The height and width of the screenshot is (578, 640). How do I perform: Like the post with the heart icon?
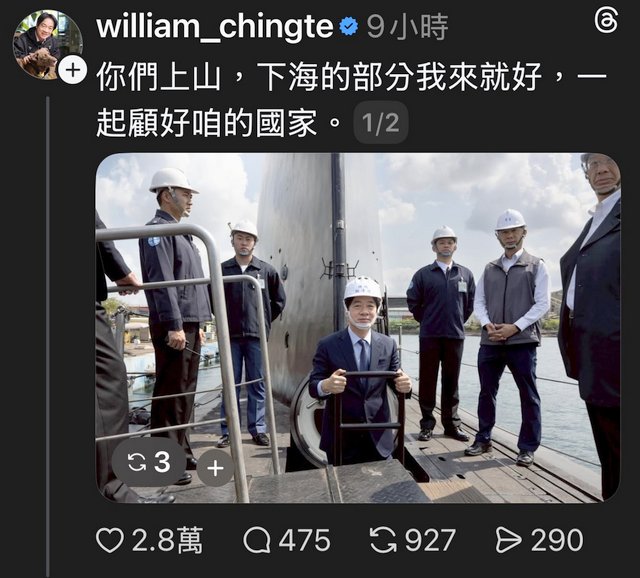tap(110, 540)
